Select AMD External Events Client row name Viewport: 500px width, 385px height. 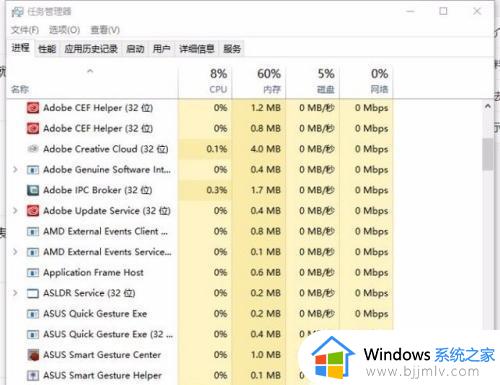(105, 231)
